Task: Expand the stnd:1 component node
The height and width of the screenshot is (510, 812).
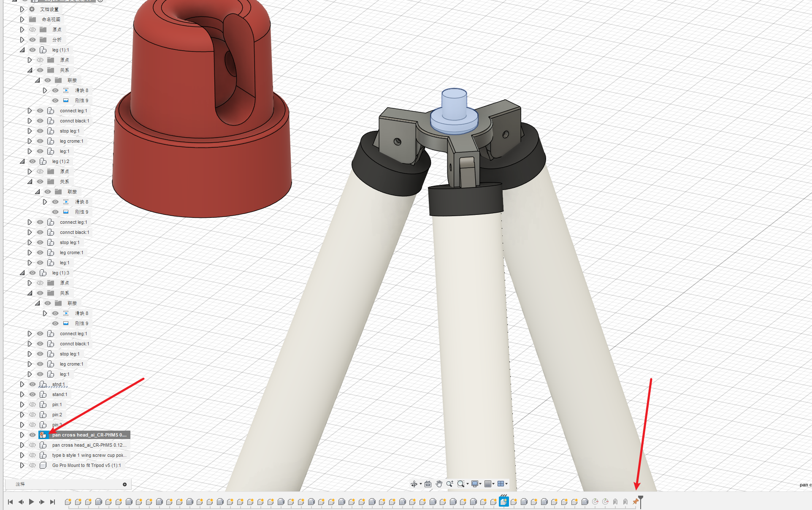Action: [x=22, y=384]
